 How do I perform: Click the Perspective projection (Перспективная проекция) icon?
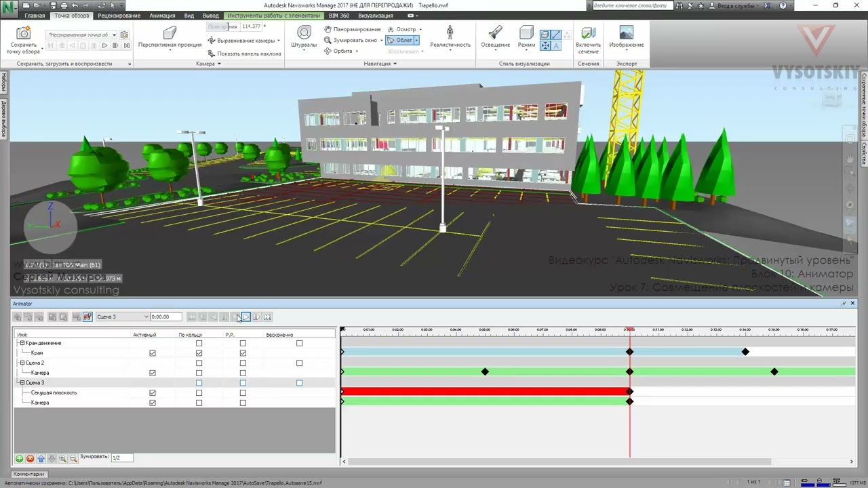pyautogui.click(x=170, y=33)
